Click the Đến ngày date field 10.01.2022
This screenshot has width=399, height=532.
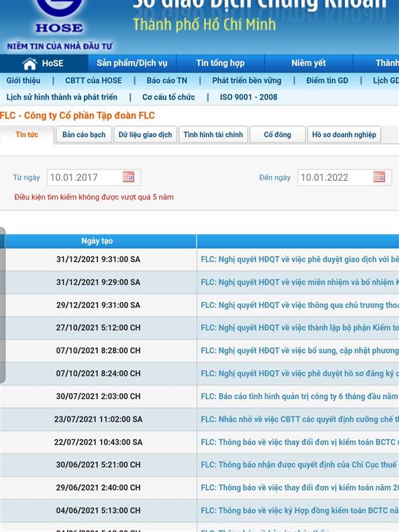pos(344,178)
